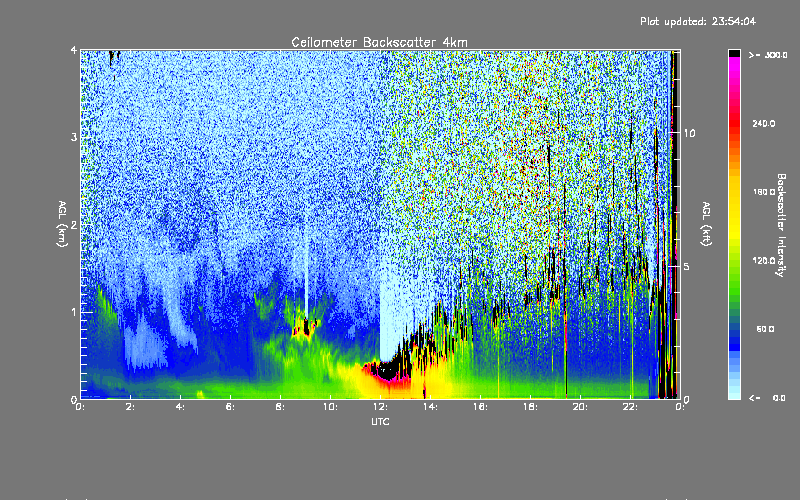Image resolution: width=800 pixels, height=500 pixels.
Task: Click the '20:' UTC time tick
Action: 580,407
